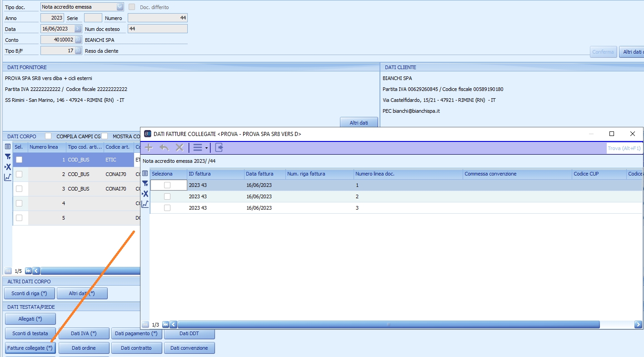Click the chart icon in the Dati Corpo grid
This screenshot has width=644, height=357.
tap(8, 177)
